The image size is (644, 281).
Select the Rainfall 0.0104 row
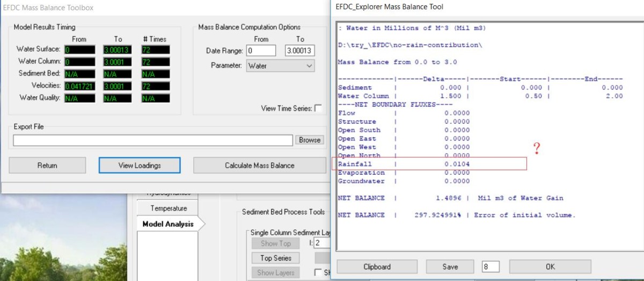[405, 164]
